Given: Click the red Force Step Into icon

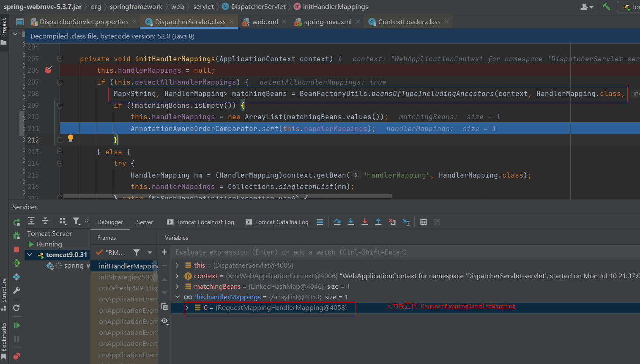Looking at the screenshot, I should tap(365, 222).
